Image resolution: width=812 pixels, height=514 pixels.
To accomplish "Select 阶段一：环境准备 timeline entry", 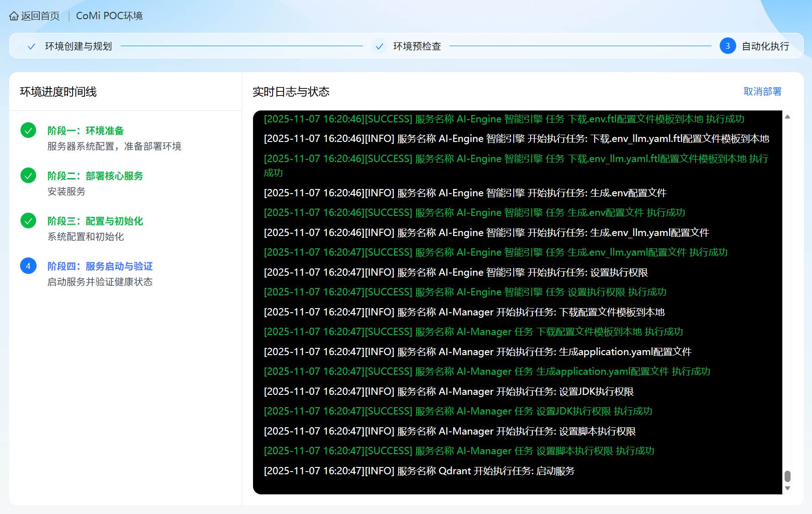I will (86, 131).
